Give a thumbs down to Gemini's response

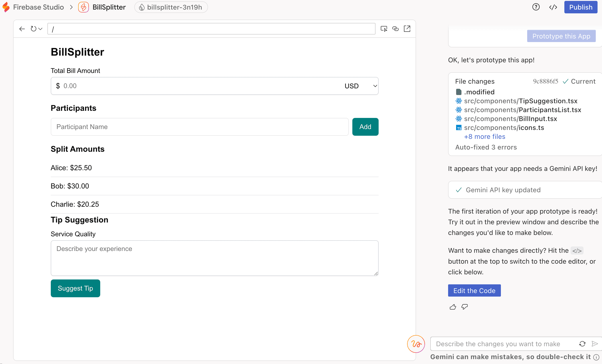[464, 307]
